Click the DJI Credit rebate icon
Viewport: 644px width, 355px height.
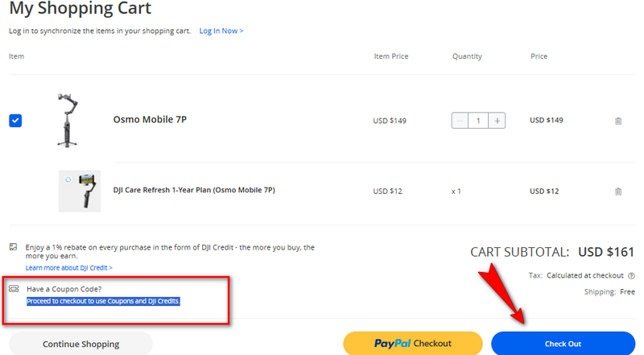pos(14,247)
